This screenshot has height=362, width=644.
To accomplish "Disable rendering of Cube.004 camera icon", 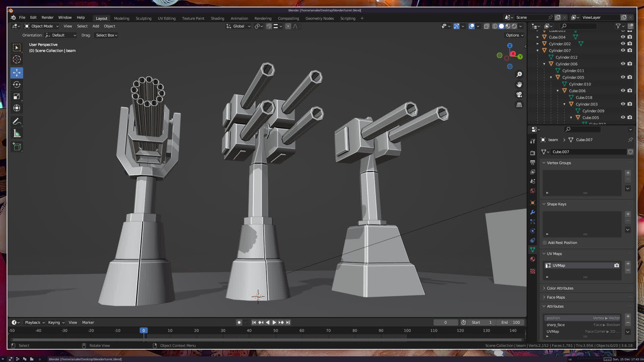I will pos(630,37).
